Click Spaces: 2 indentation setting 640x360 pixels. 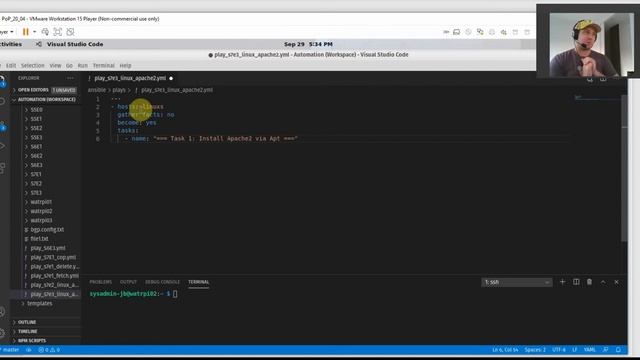pyautogui.click(x=535, y=350)
